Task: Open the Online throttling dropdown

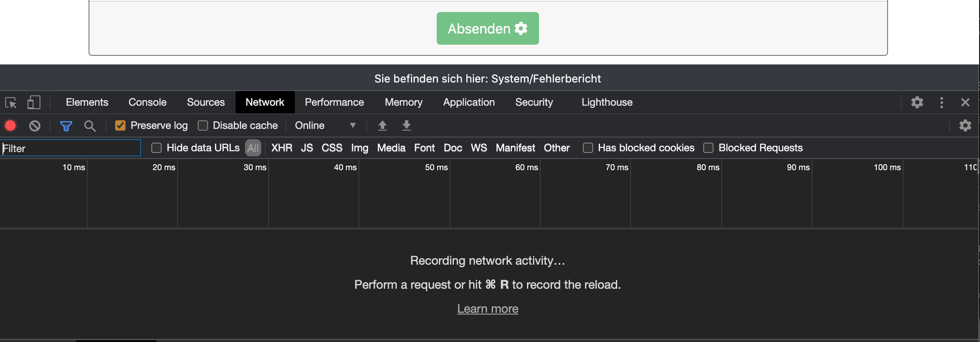Action: [x=325, y=125]
